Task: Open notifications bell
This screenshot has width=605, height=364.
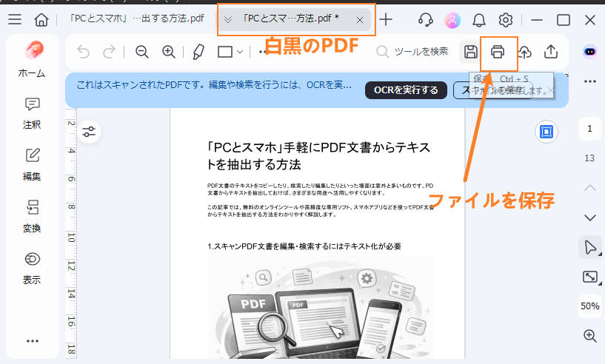Action: [x=479, y=20]
